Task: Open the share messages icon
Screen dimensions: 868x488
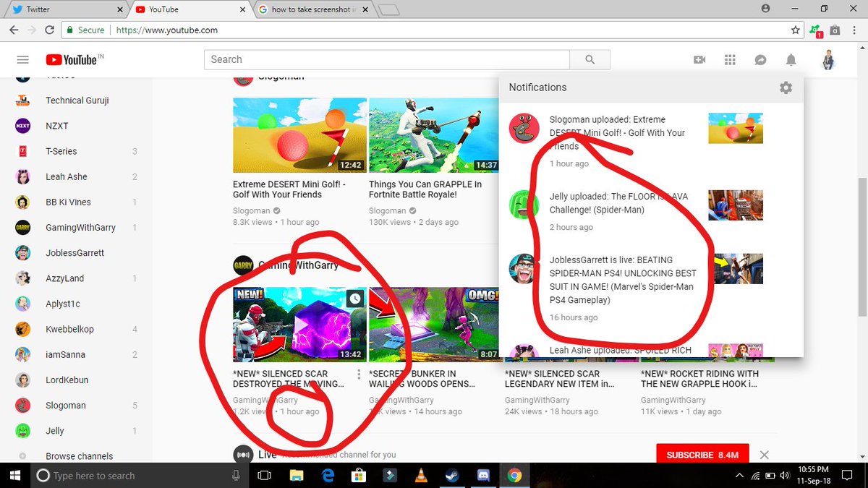Action: coord(760,60)
